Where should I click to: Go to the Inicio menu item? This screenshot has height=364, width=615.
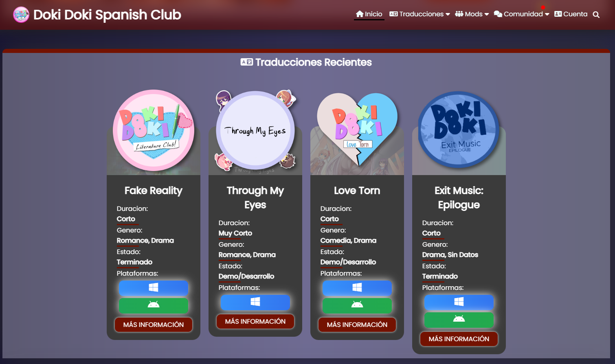point(369,14)
